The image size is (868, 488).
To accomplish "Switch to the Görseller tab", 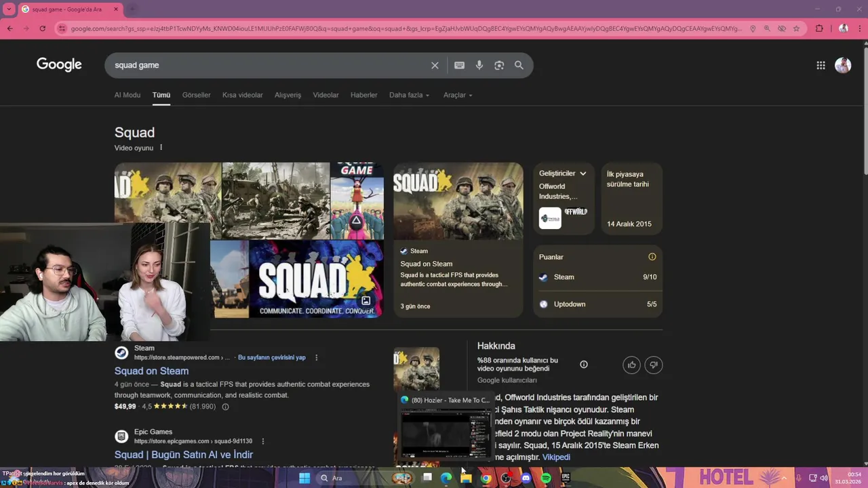I will [196, 95].
